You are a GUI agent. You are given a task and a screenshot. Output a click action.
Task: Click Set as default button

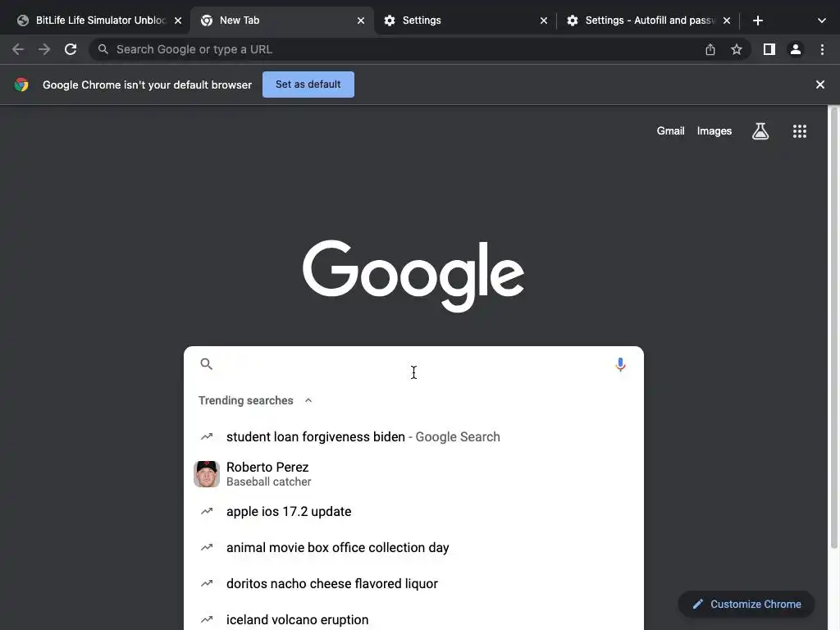pyautogui.click(x=308, y=84)
